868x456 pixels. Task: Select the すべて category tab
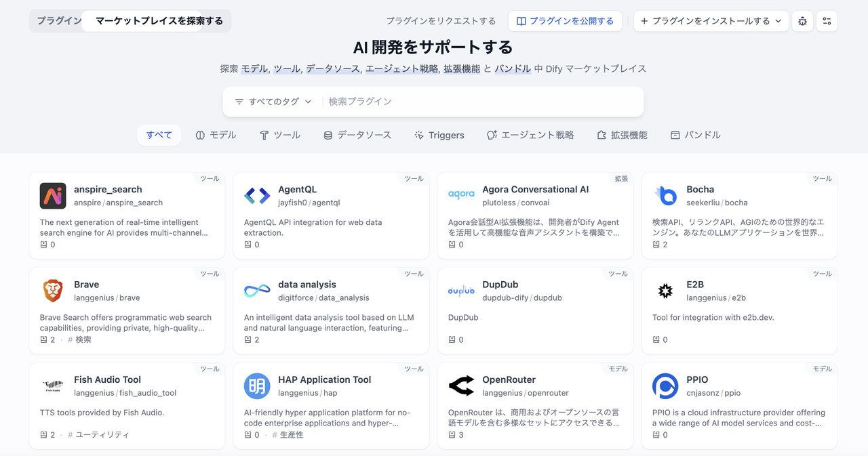tap(159, 135)
